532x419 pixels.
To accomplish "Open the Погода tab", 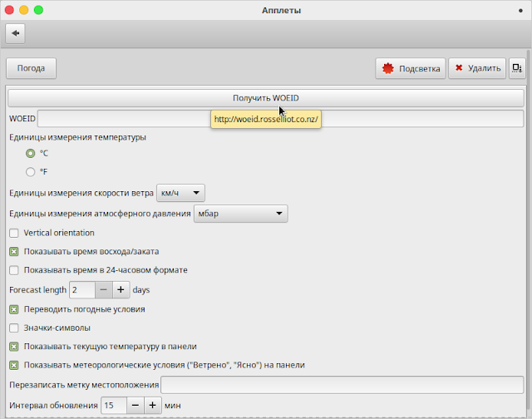I will point(31,68).
